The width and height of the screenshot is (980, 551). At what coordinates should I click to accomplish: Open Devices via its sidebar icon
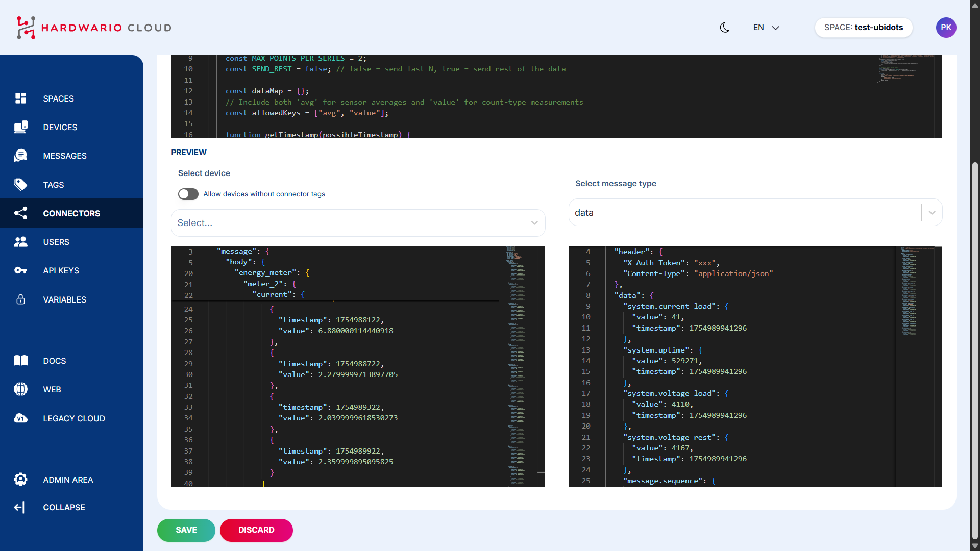click(x=20, y=127)
